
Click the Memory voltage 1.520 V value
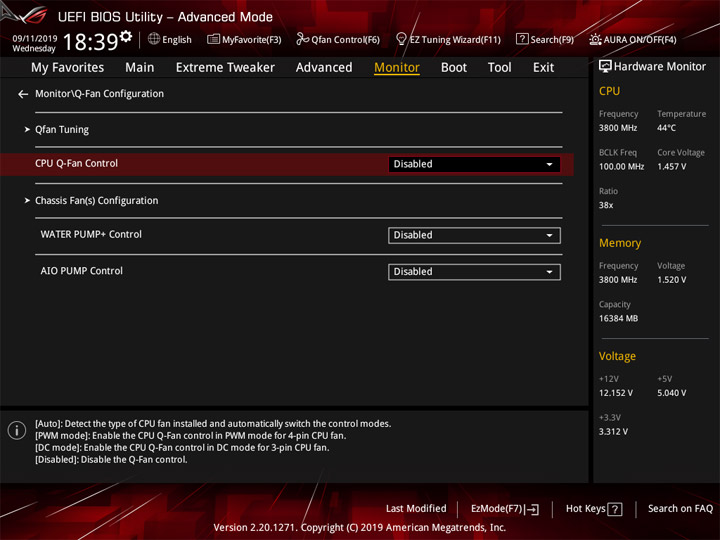672,280
